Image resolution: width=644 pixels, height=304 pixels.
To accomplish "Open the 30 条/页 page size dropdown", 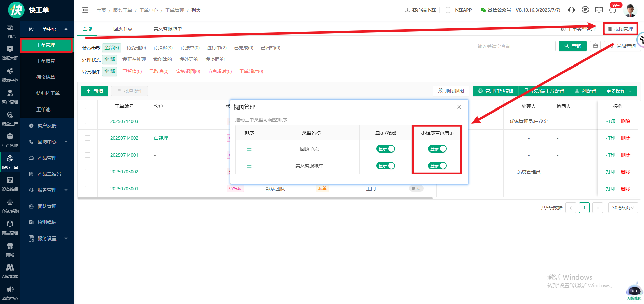I will 623,208.
